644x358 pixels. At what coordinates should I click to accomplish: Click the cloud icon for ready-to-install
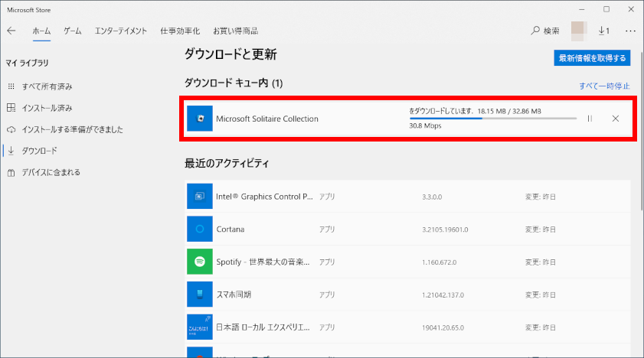pyautogui.click(x=11, y=129)
